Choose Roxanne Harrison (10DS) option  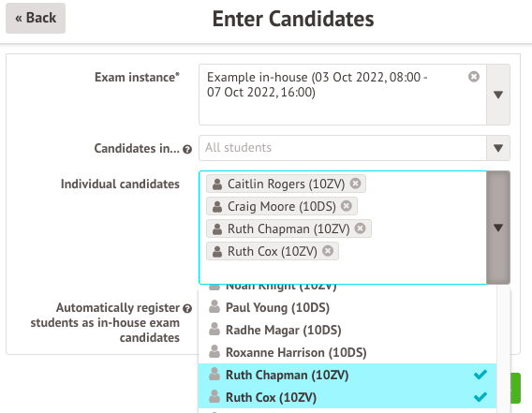pos(347,352)
